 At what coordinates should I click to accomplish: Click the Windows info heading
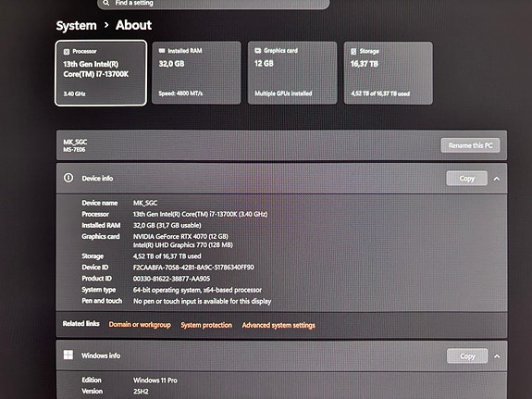pos(101,355)
